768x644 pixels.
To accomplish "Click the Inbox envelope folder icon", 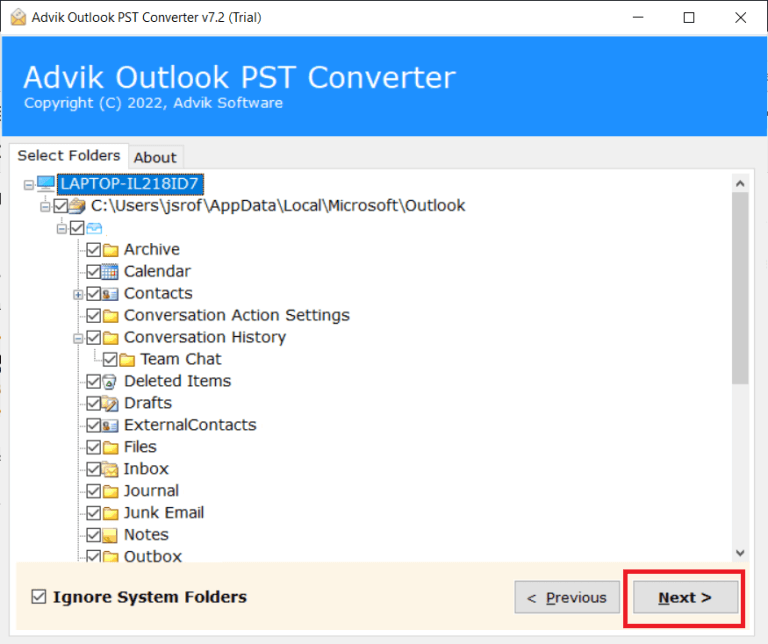I will coord(111,470).
